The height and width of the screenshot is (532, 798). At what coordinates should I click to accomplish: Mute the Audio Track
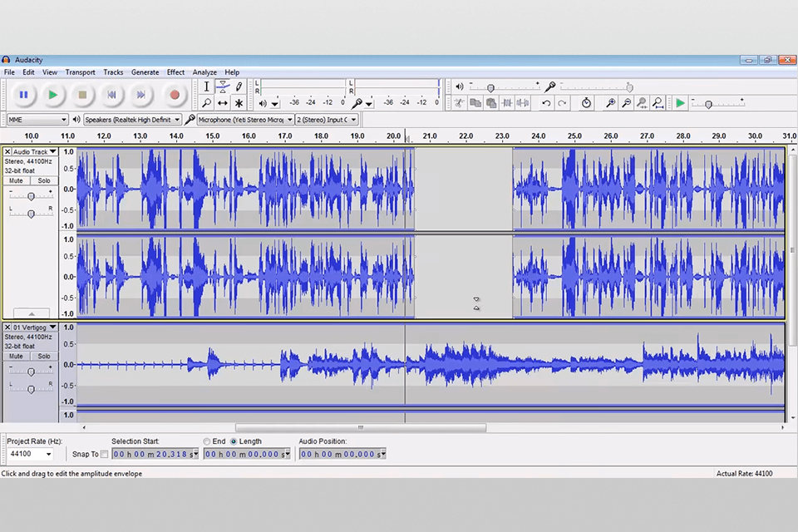pos(17,180)
